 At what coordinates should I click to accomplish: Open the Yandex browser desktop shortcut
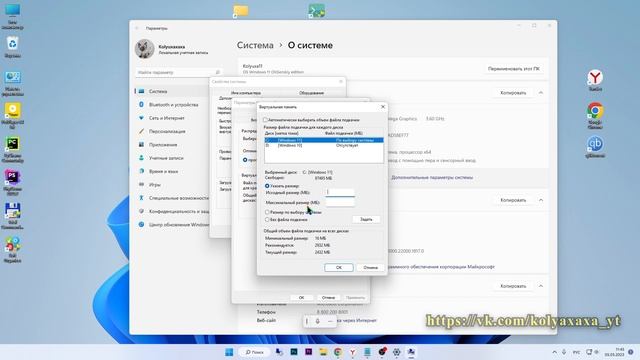pos(595,80)
